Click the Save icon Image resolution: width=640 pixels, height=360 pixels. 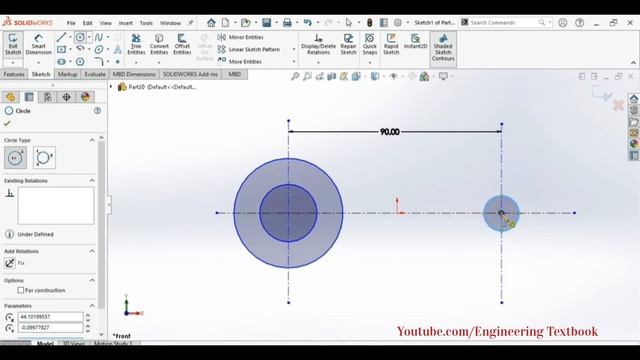click(267, 23)
